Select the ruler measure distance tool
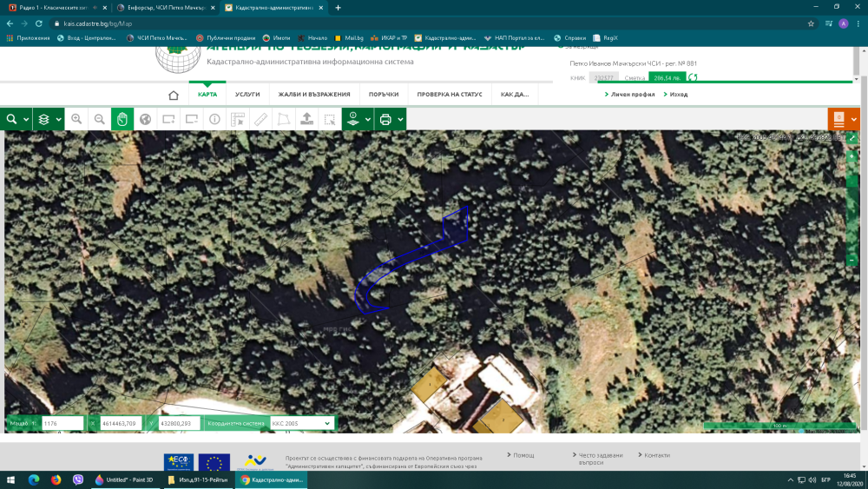The width and height of the screenshot is (868, 489). click(x=260, y=119)
